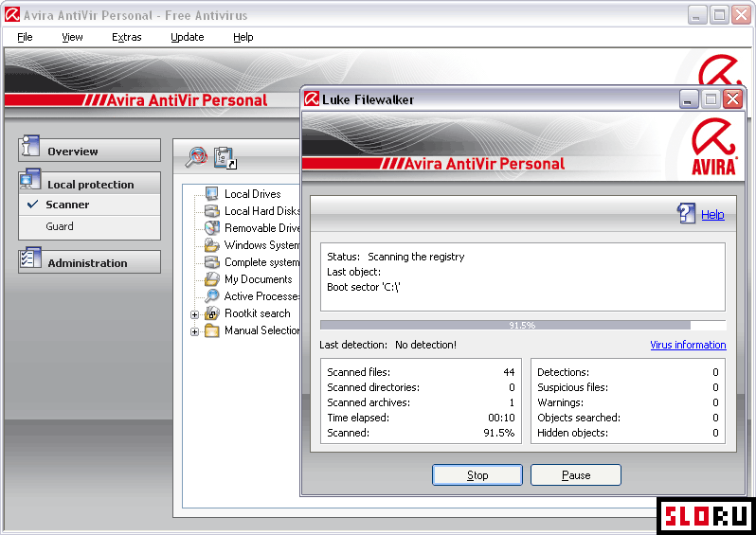The width and height of the screenshot is (756, 535).
Task: Click the Avira logo in Luke Filewalker
Action: (x=713, y=147)
